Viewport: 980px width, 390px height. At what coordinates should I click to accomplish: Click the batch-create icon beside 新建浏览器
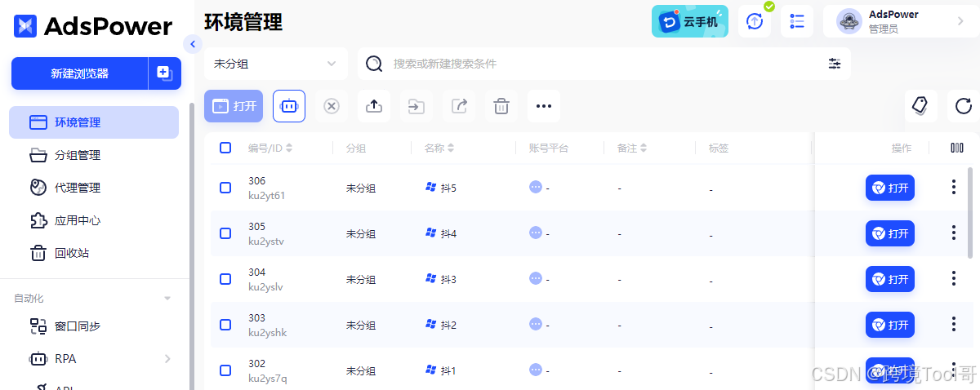tap(164, 73)
